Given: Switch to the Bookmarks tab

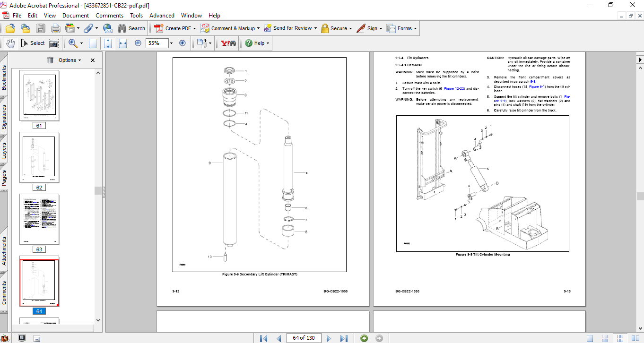Looking at the screenshot, I should [x=4, y=78].
